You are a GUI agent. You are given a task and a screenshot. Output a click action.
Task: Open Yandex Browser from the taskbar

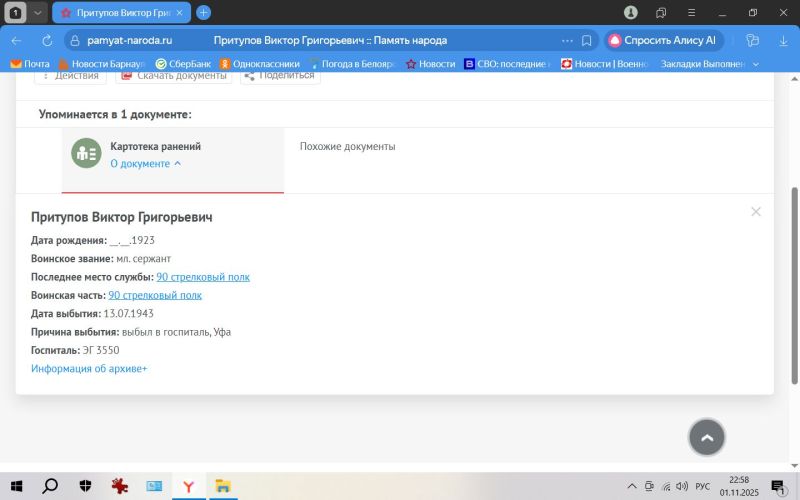pos(187,486)
